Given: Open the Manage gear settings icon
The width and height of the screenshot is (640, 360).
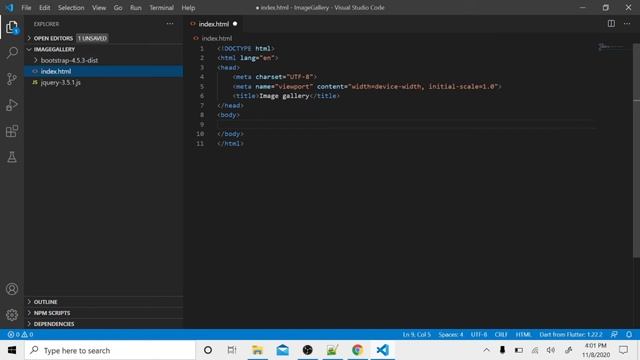Looking at the screenshot, I should click(12, 315).
